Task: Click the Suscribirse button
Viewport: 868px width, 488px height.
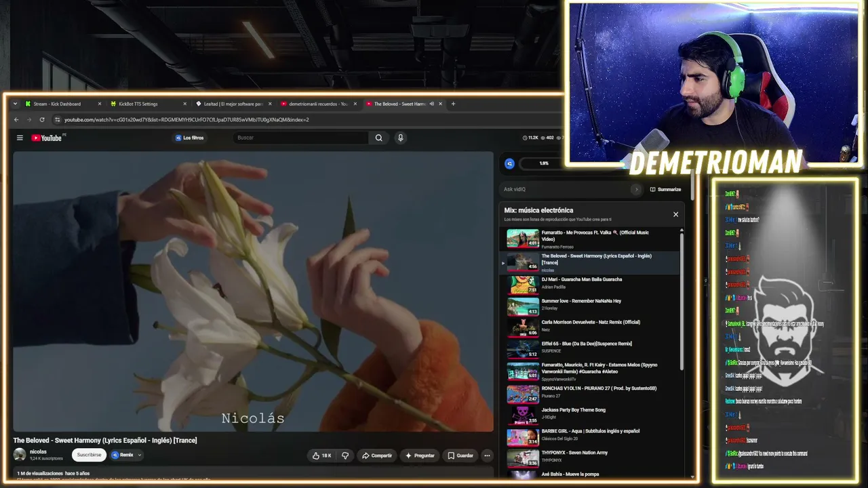Action: [89, 455]
